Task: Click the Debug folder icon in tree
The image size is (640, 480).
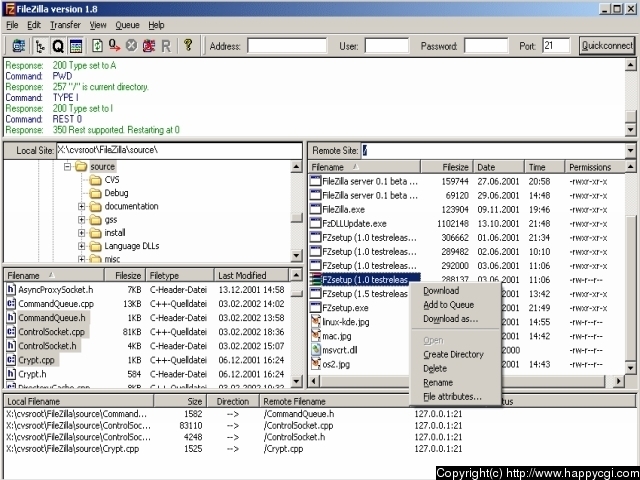Action: [95, 193]
